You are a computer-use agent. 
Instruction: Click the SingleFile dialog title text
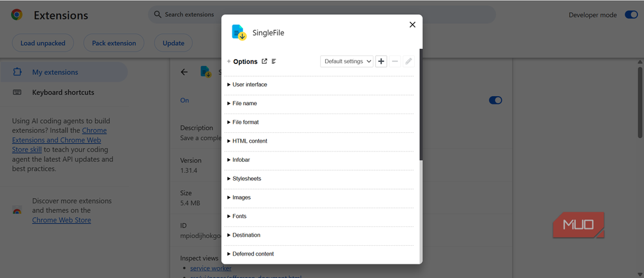click(x=268, y=33)
